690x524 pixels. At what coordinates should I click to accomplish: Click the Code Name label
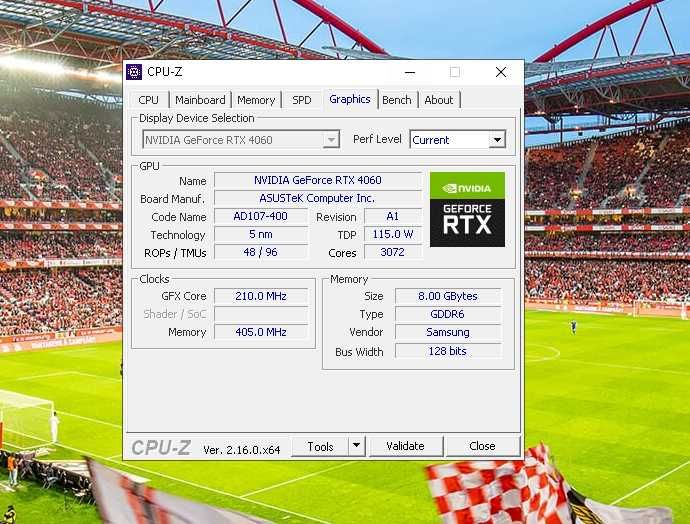[x=179, y=217]
